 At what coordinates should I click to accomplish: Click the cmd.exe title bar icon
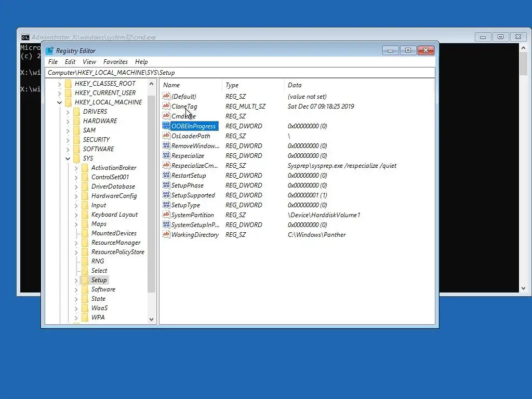coord(25,37)
